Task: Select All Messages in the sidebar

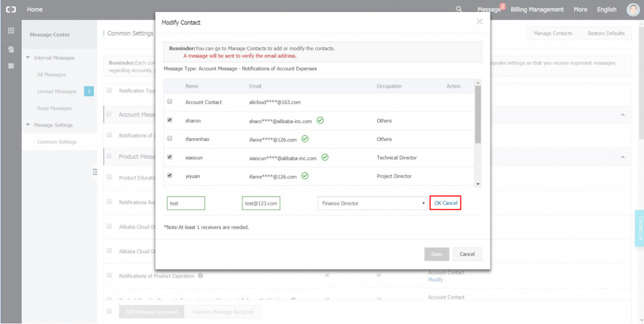Action: pyautogui.click(x=51, y=75)
